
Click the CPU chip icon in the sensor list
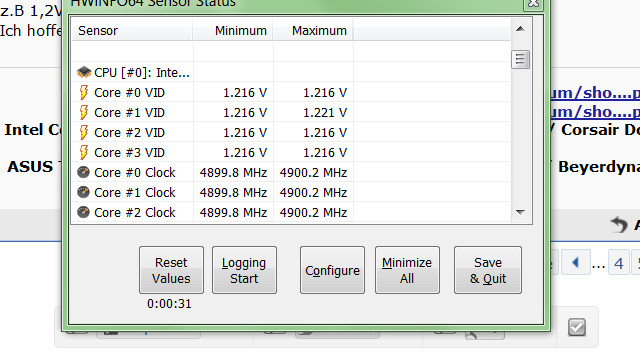click(84, 72)
